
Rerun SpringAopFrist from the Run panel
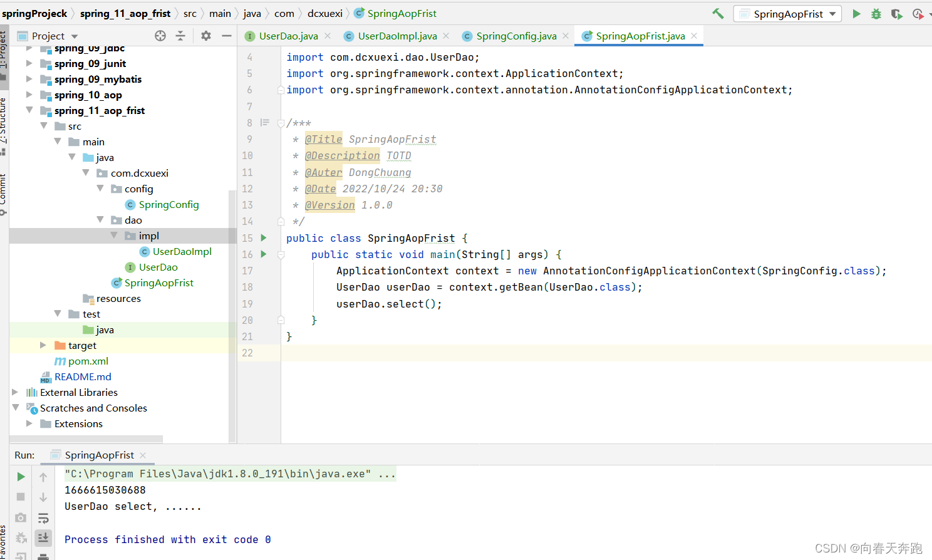21,477
